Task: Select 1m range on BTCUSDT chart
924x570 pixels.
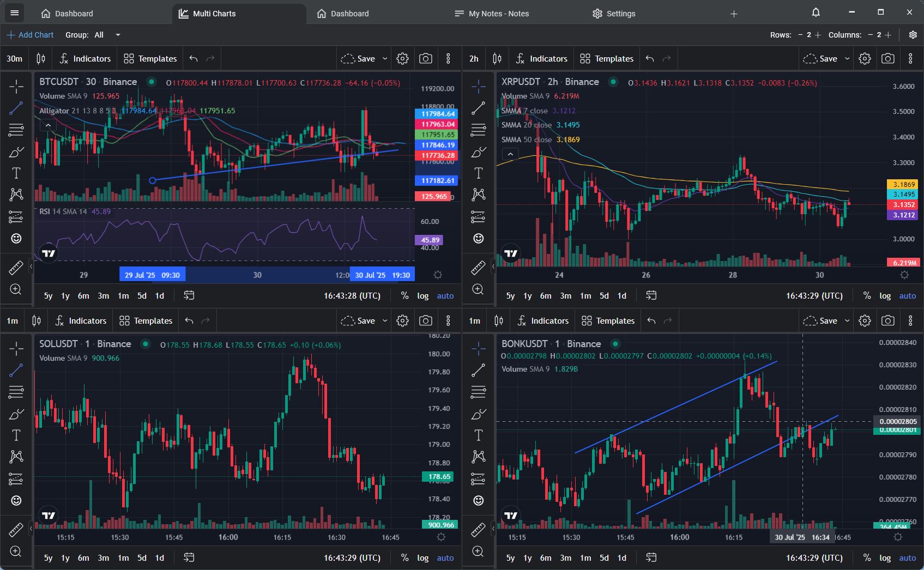Action: point(124,295)
